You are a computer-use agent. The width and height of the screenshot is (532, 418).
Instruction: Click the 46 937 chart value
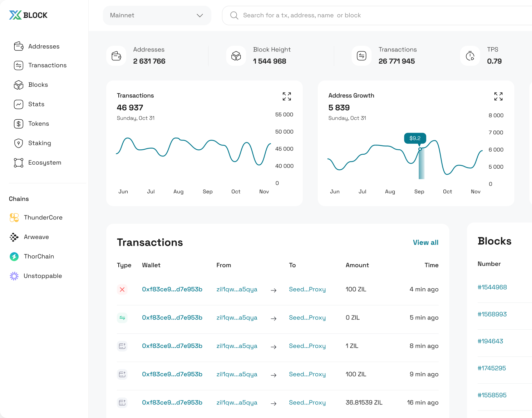pyautogui.click(x=130, y=108)
